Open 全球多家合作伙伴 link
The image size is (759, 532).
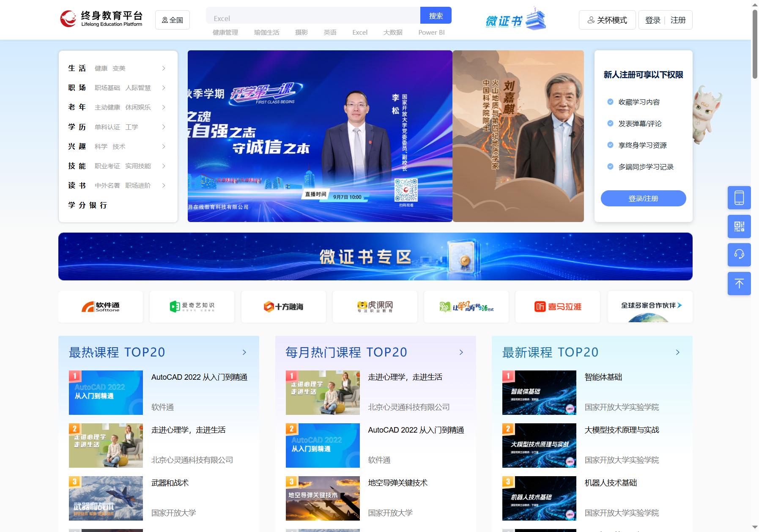pyautogui.click(x=650, y=306)
